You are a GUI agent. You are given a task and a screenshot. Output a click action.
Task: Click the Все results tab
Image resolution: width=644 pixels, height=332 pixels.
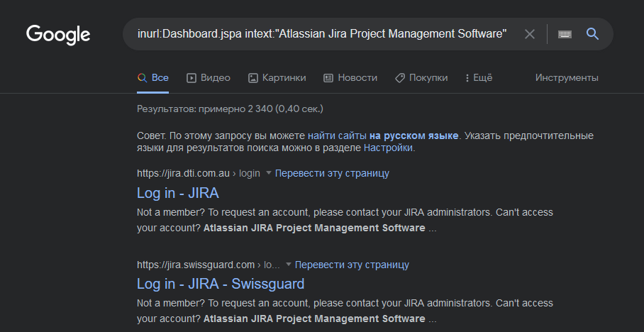(x=153, y=77)
